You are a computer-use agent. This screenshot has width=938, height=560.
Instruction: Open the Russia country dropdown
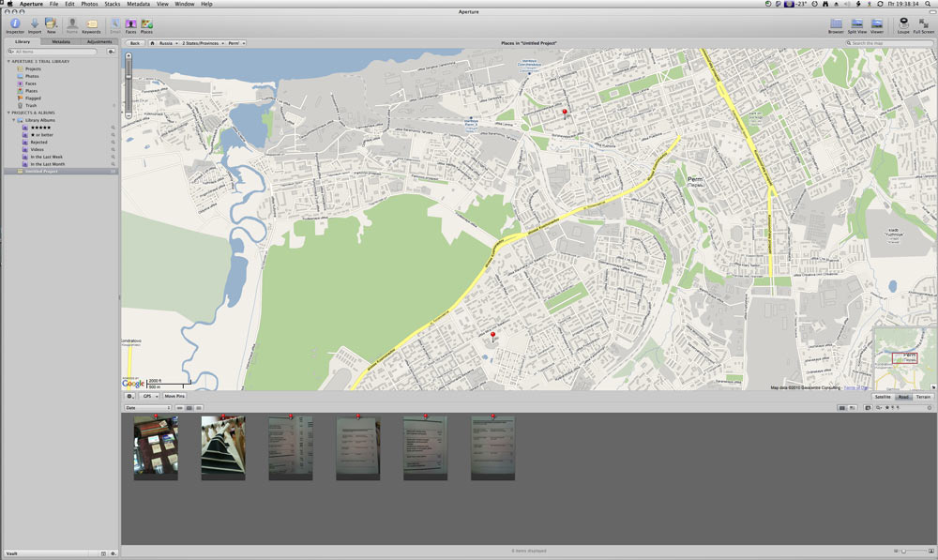(168, 43)
